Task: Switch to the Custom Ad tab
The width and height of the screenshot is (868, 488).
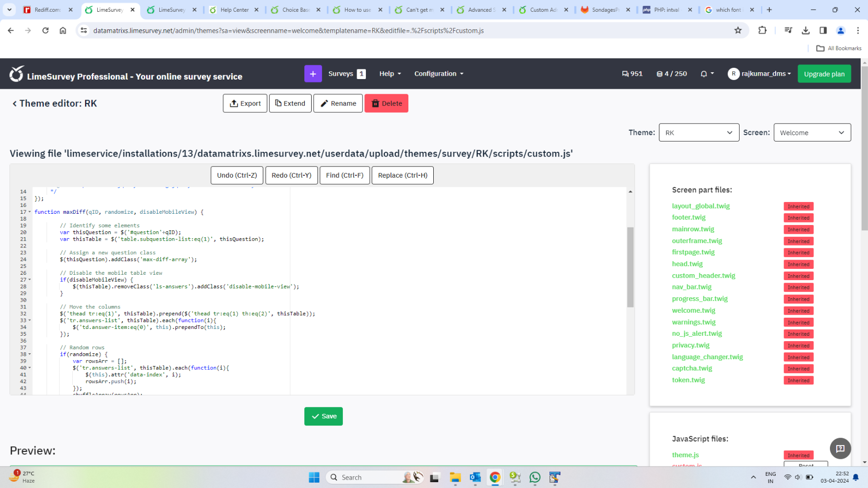Action: click(544, 10)
